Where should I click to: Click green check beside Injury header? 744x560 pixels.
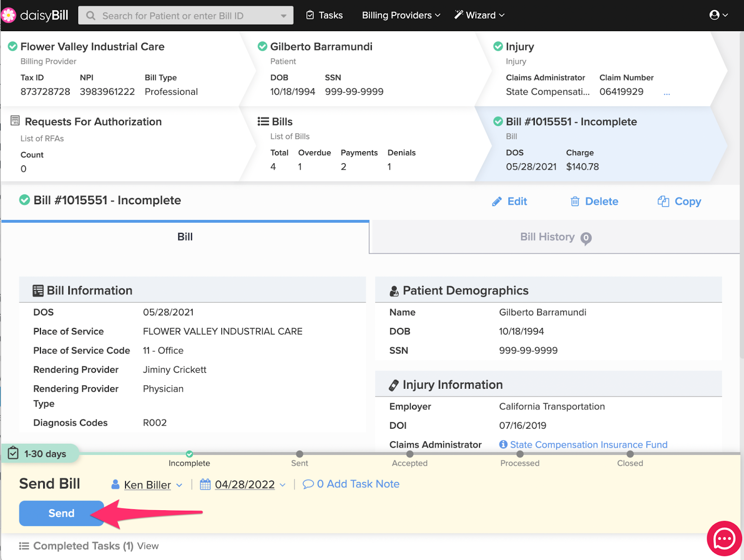click(498, 47)
